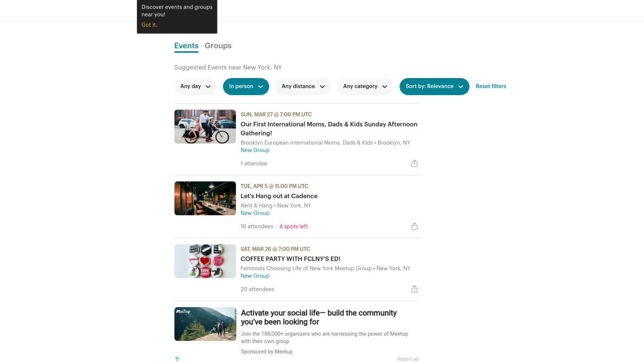Image resolution: width=644 pixels, height=362 pixels.
Task: Dismiss the tooltip with 'Got it.'
Action: click(x=149, y=25)
